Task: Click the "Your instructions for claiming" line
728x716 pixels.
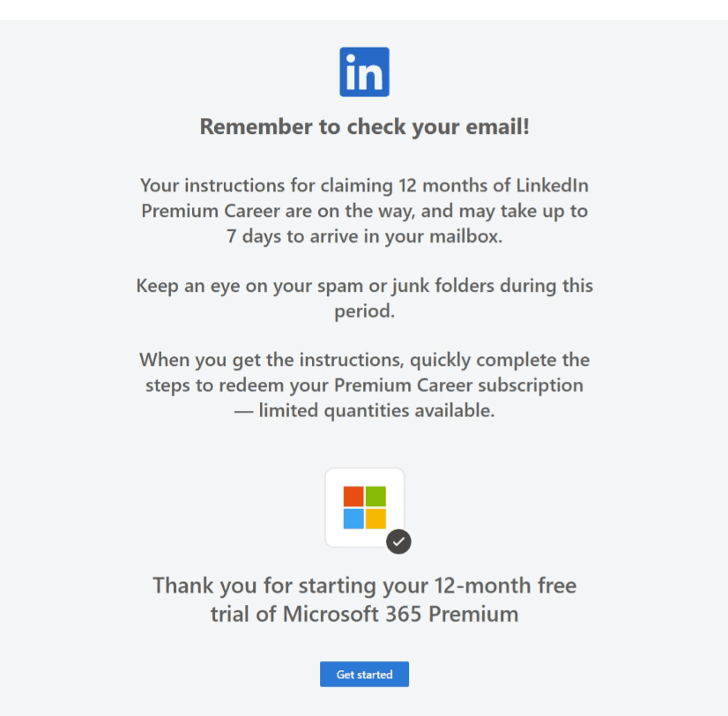Action: click(364, 186)
